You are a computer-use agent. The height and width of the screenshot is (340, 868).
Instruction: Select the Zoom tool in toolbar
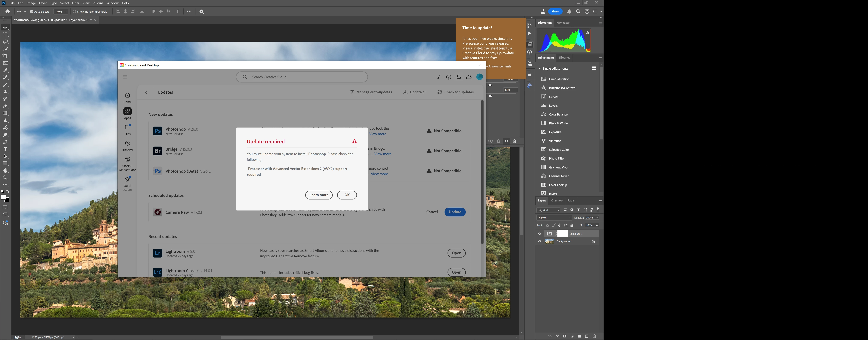(5, 178)
